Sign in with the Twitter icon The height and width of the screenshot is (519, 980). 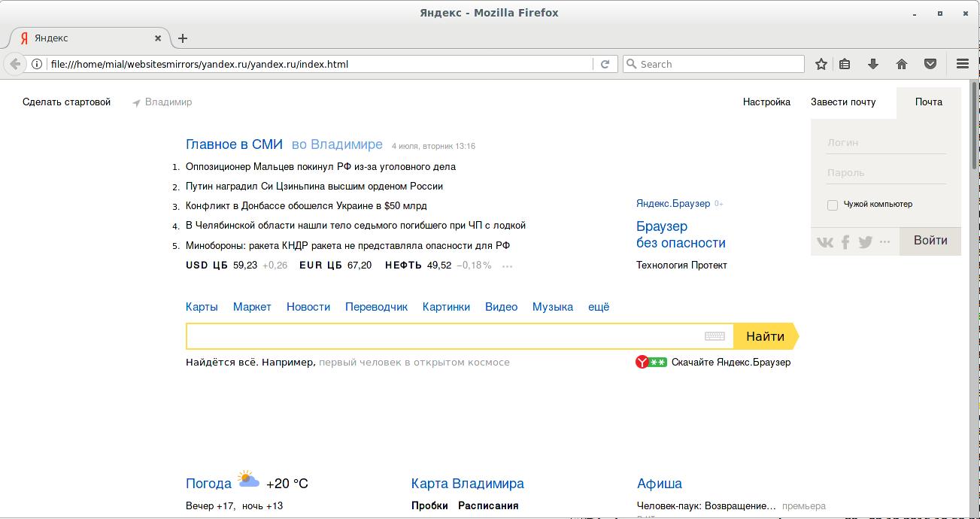[x=866, y=242]
